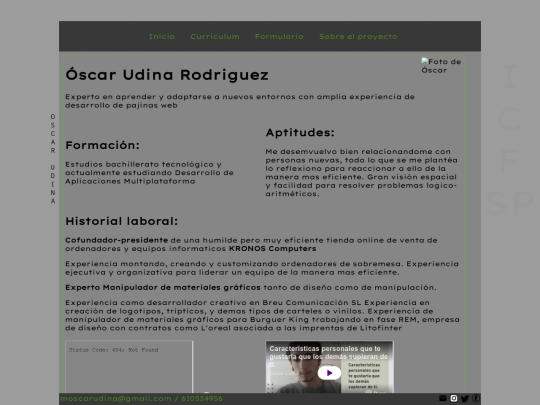Click the Historial laboral: heading

pyautogui.click(x=122, y=221)
